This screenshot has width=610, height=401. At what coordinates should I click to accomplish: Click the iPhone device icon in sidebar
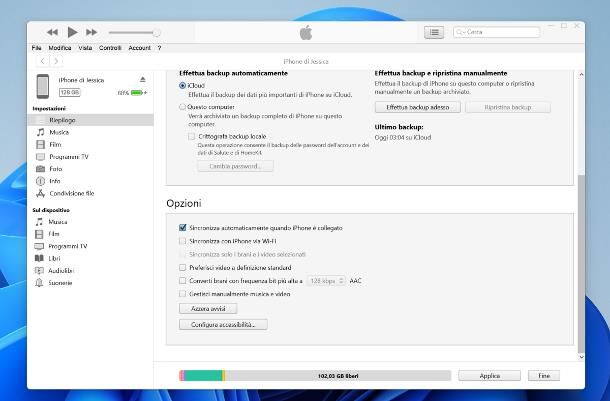pos(43,86)
